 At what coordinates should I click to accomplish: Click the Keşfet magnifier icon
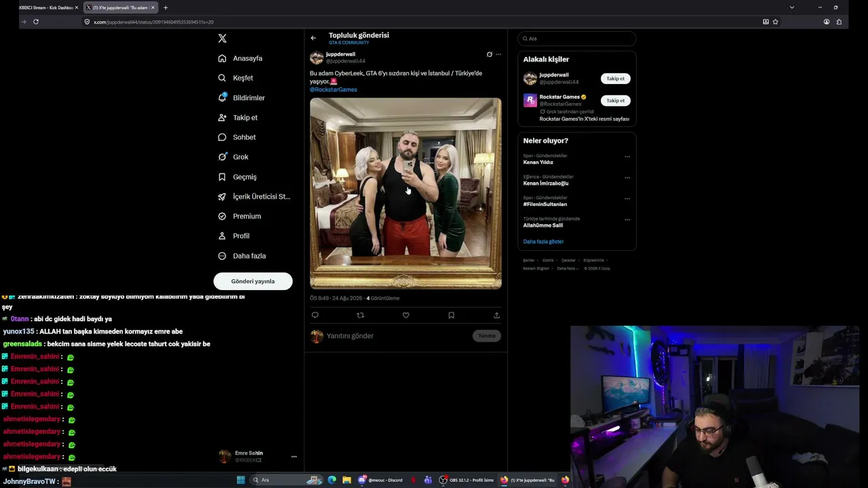coord(222,78)
